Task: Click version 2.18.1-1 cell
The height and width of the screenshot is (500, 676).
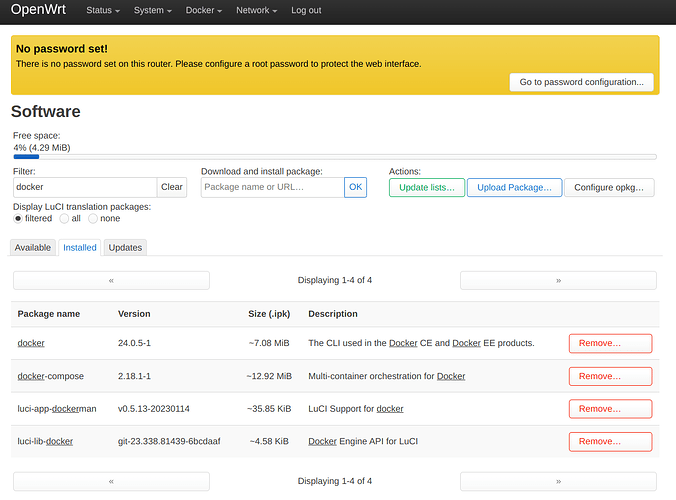Action: tap(135, 376)
